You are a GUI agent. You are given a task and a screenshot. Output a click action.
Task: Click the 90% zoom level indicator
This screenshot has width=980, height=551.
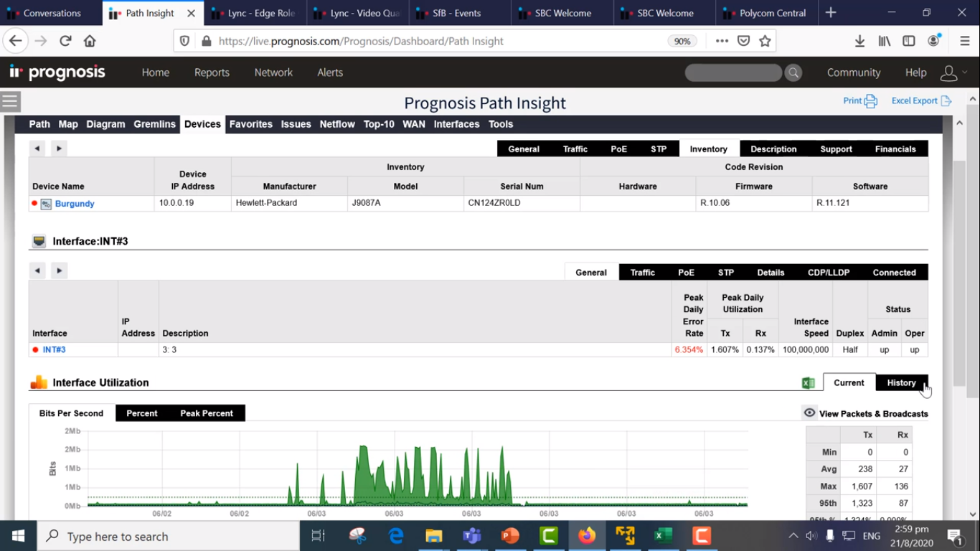click(682, 41)
